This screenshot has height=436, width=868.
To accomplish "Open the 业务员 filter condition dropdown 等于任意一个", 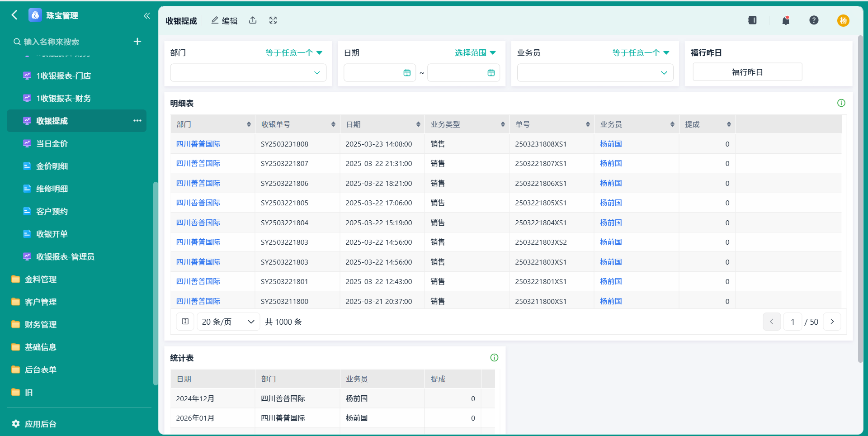I will click(641, 53).
